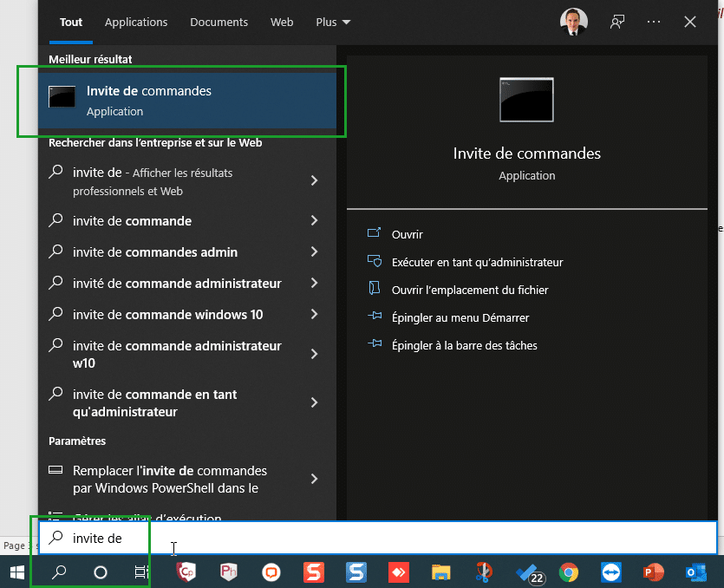Open the Windows Start menu

[17, 572]
